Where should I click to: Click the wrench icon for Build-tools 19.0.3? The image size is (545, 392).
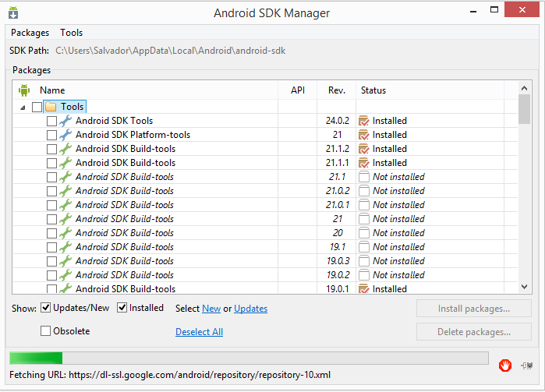click(65, 261)
